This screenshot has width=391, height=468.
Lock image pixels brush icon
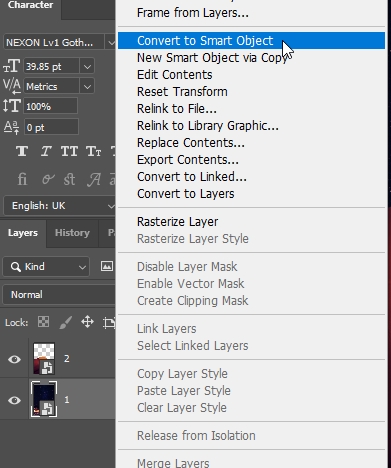[66, 322]
